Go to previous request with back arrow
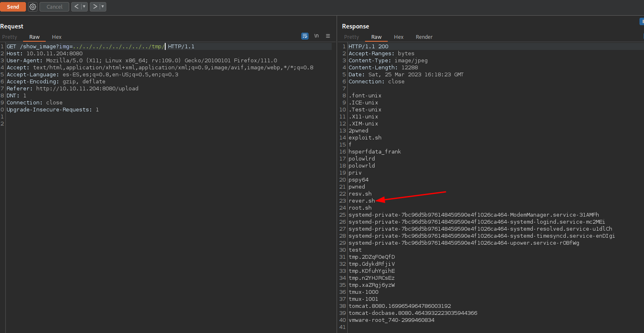Image resolution: width=644 pixels, height=333 pixels. (76, 7)
